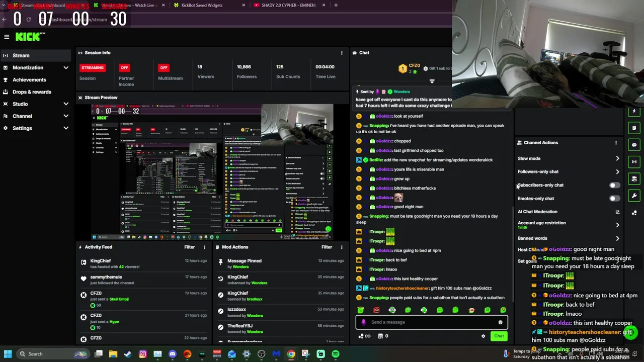The image size is (644, 362).
Task: Click the purple microphone icon in the message box
Action: 363,322
